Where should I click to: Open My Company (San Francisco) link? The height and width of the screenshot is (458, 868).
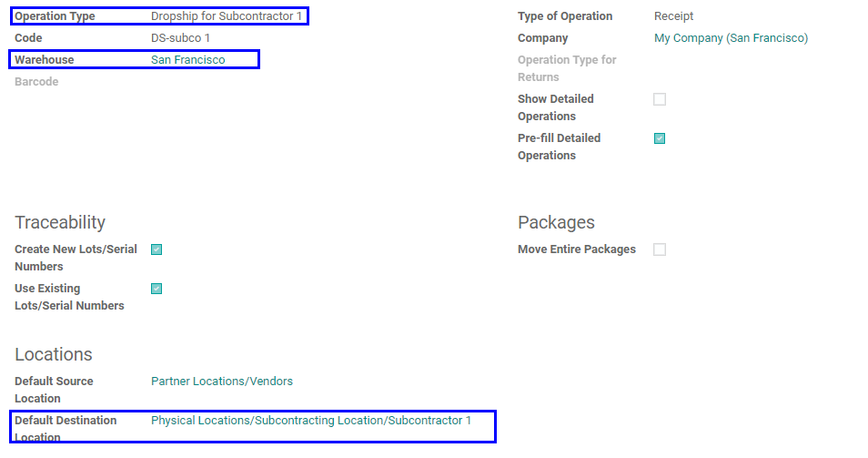click(x=731, y=38)
